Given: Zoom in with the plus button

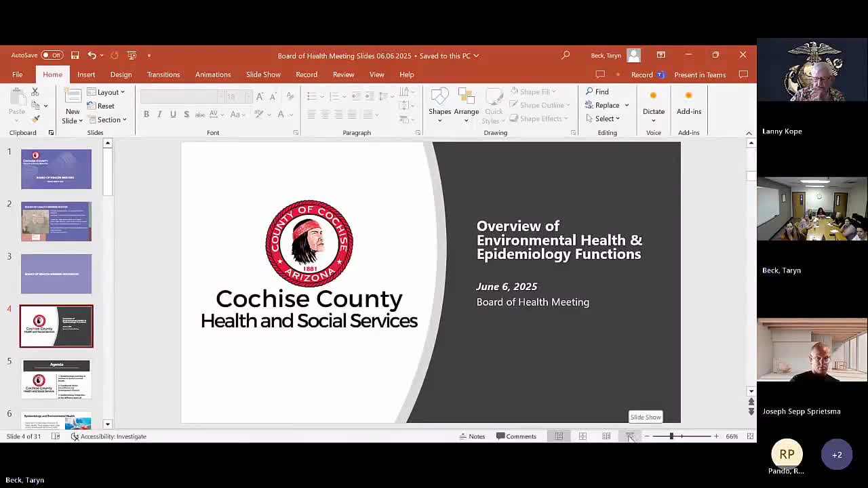Looking at the screenshot, I should [716, 436].
